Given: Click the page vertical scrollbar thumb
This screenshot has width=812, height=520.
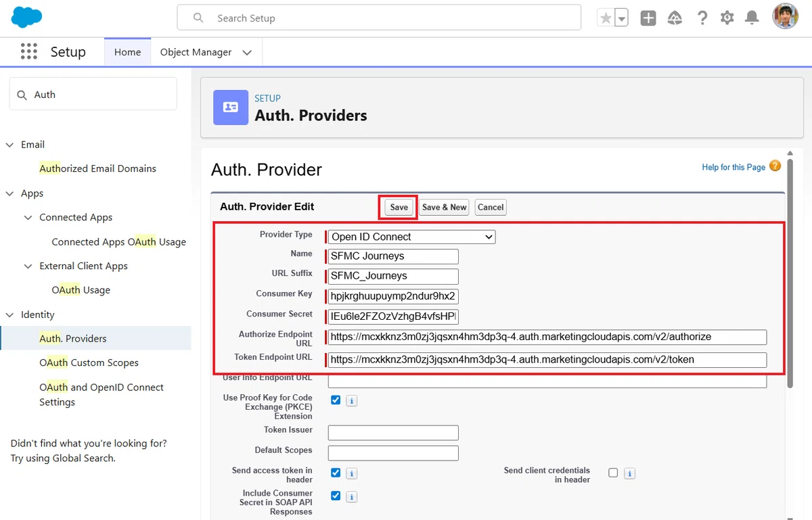Looking at the screenshot, I should pos(790,274).
